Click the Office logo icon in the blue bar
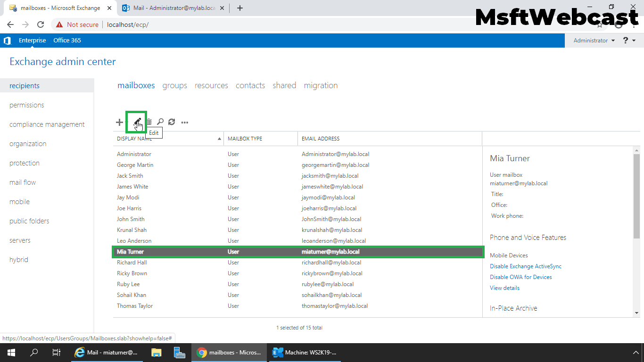 click(7, 41)
